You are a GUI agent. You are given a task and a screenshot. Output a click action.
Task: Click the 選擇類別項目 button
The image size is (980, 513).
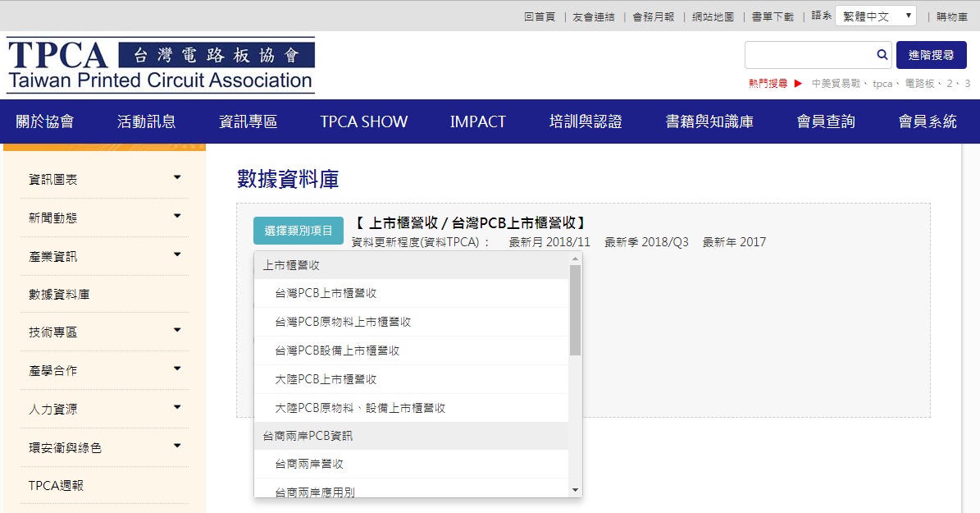pos(299,230)
